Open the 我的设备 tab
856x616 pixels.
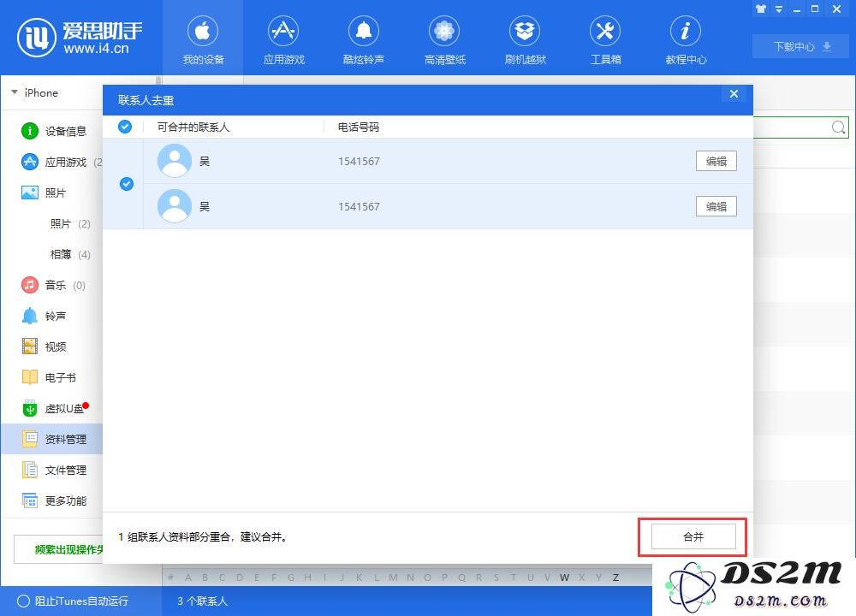tap(203, 38)
